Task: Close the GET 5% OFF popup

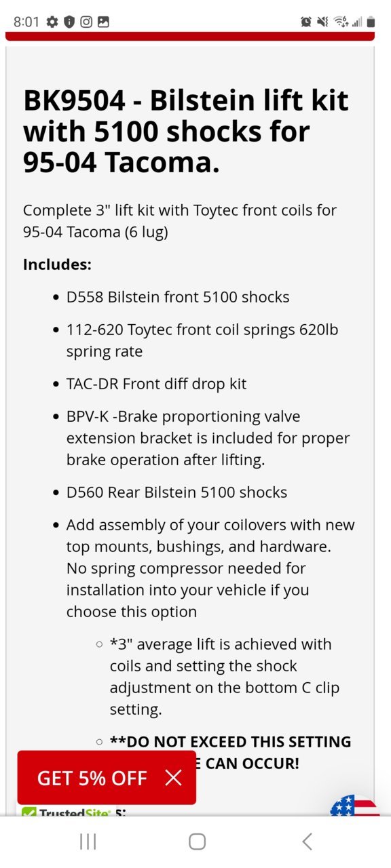Action: 174,778
